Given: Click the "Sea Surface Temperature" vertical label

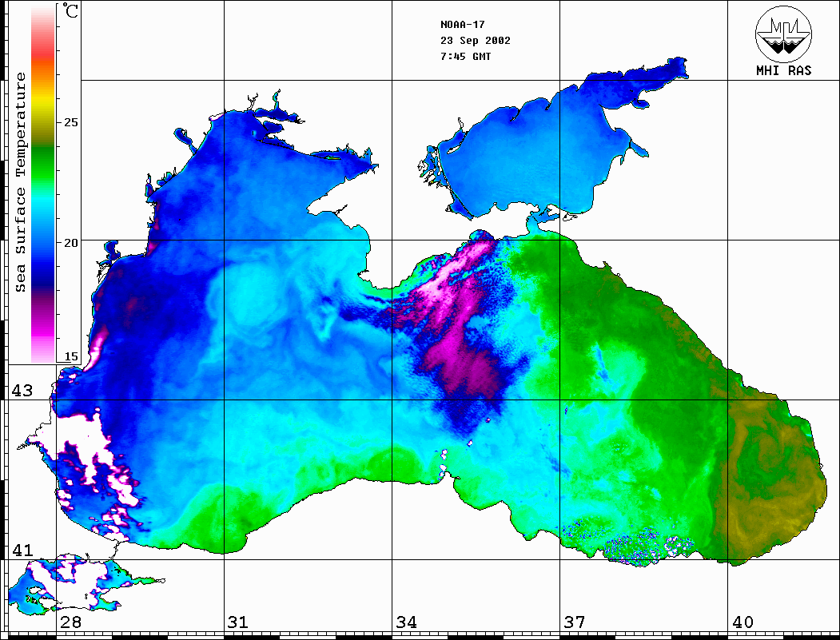Looking at the screenshot, I should (20, 182).
